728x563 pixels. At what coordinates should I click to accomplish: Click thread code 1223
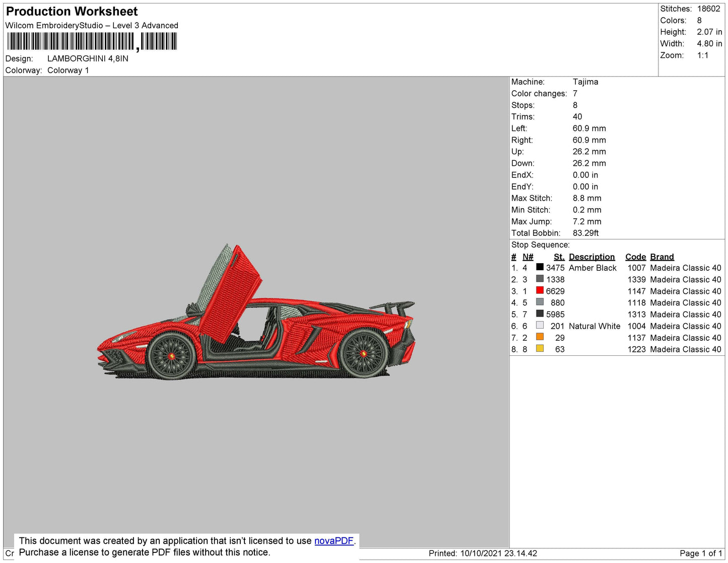click(636, 349)
